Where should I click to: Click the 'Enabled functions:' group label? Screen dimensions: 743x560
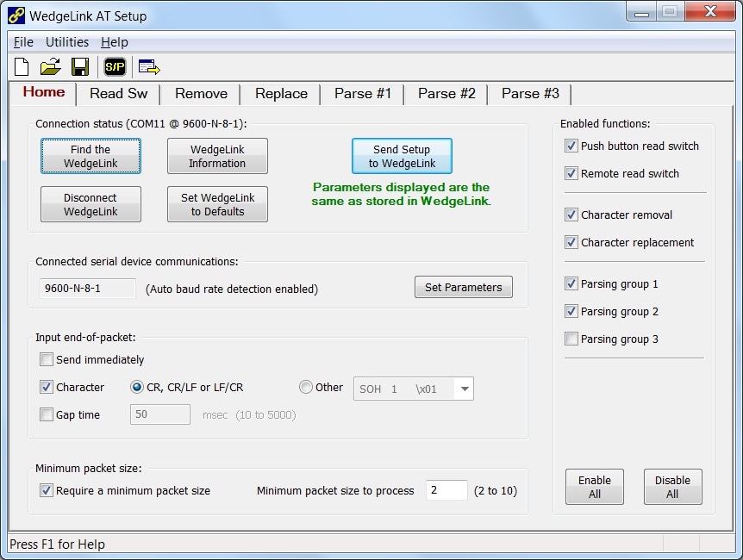(x=605, y=124)
